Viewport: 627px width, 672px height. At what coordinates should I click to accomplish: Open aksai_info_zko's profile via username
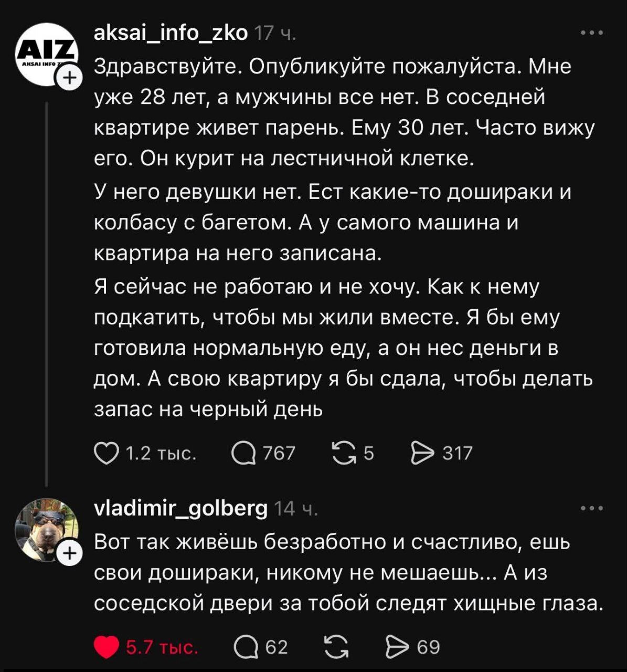pyautogui.click(x=172, y=33)
